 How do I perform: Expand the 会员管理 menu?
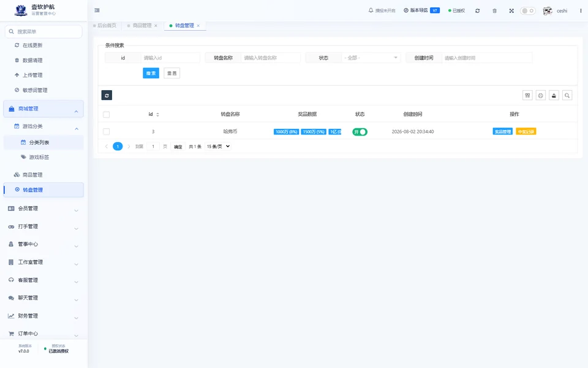pos(43,209)
